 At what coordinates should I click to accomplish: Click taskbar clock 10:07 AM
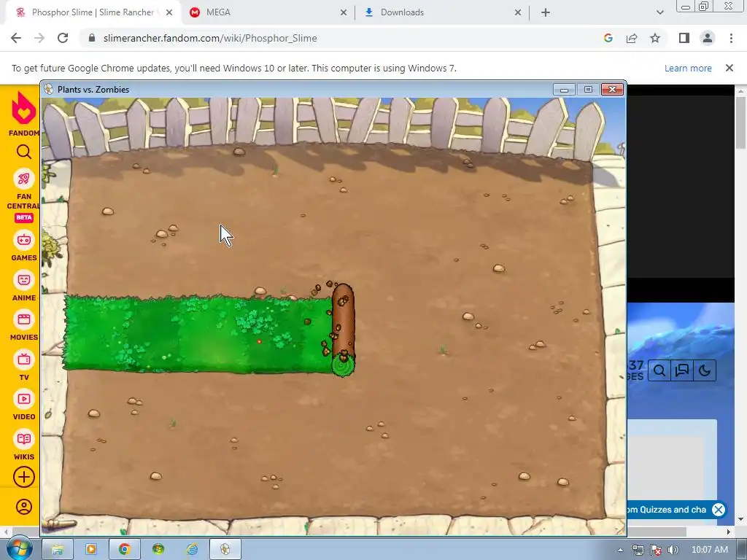point(709,550)
